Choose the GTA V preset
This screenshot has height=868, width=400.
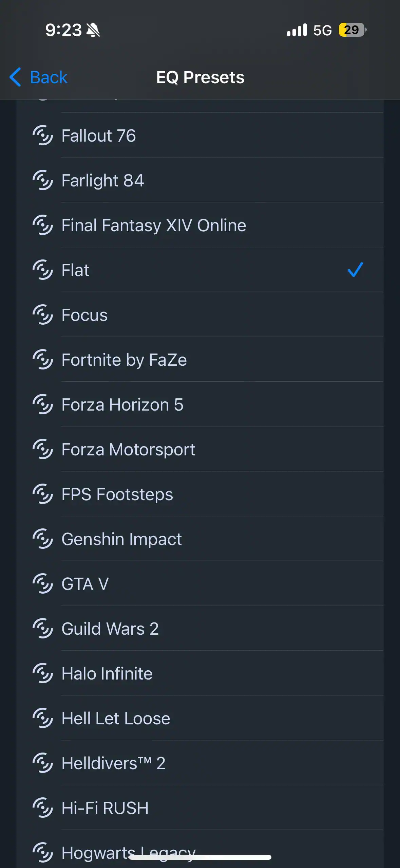[85, 584]
